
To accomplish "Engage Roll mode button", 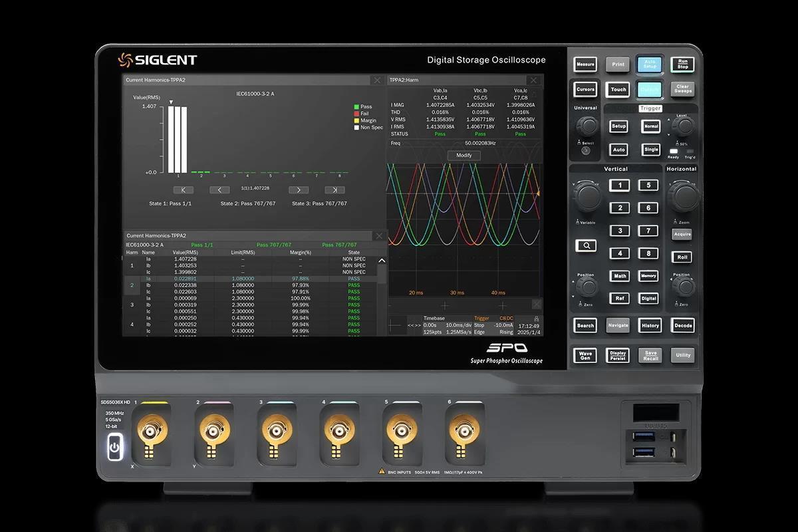I will (682, 257).
